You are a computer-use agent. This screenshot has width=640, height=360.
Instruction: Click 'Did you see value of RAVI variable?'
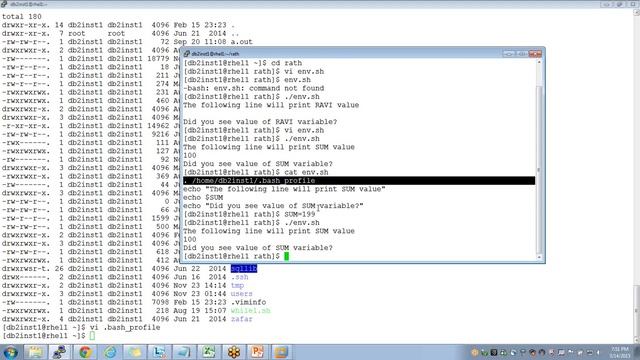[x=260, y=122]
